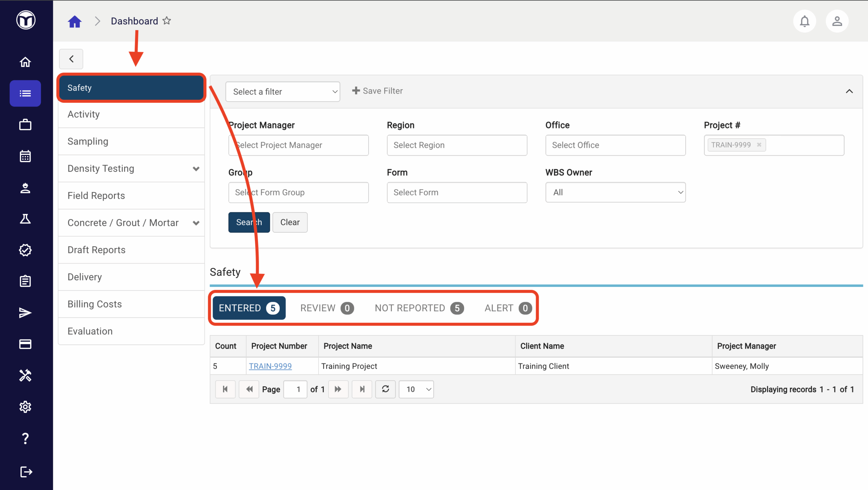Select Field Reports in the side menu
Image resolution: width=868 pixels, height=490 pixels.
click(x=96, y=196)
